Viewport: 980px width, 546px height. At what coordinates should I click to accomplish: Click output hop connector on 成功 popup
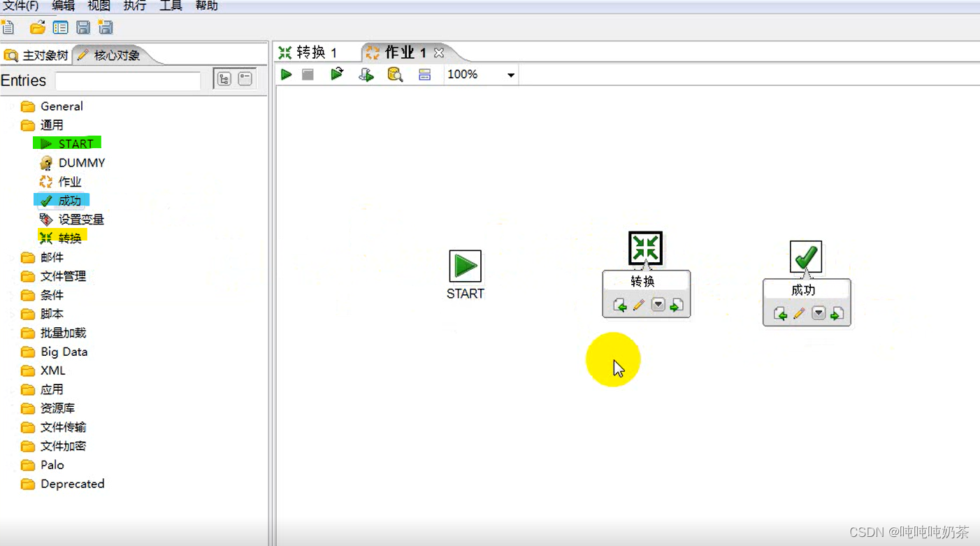[836, 314]
